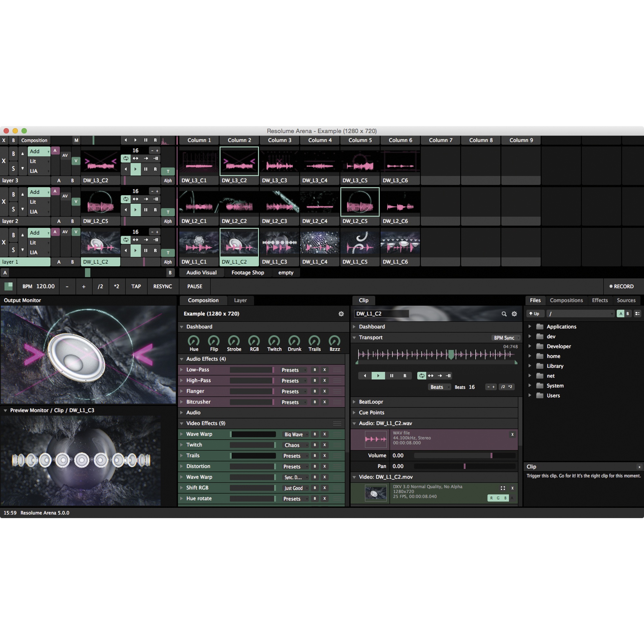Viewport: 644px width, 644px height.
Task: Bypass the Low-Pass effect with its B toggle
Action: [x=314, y=370]
